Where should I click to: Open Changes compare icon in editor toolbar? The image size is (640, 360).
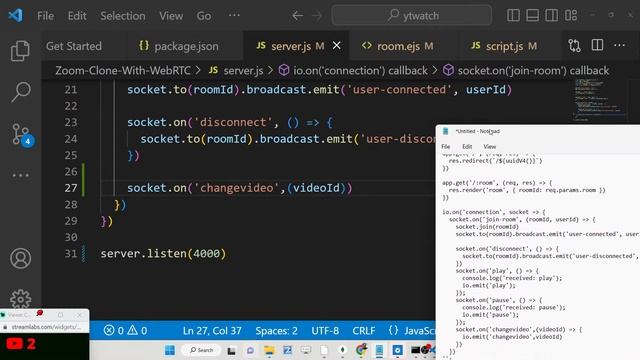pyautogui.click(x=574, y=45)
